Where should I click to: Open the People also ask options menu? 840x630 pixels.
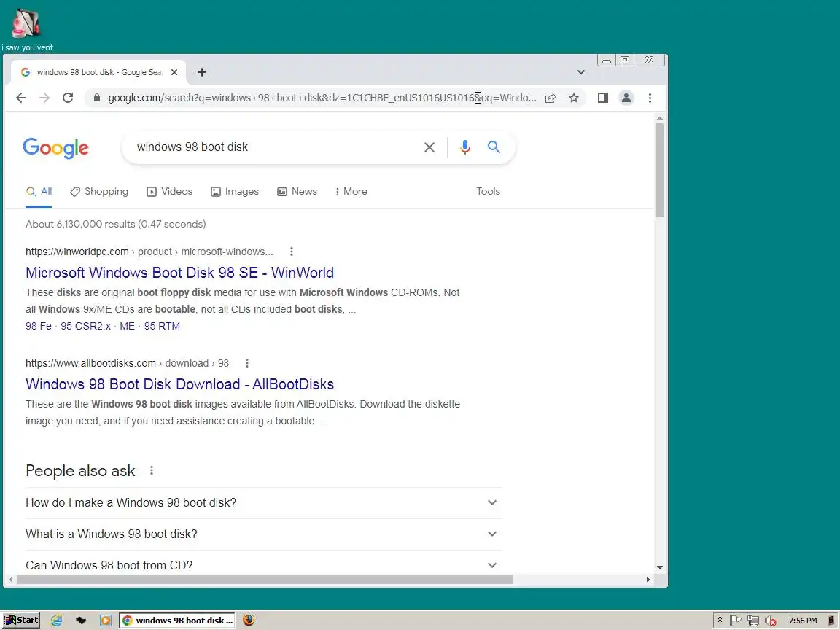click(x=152, y=470)
